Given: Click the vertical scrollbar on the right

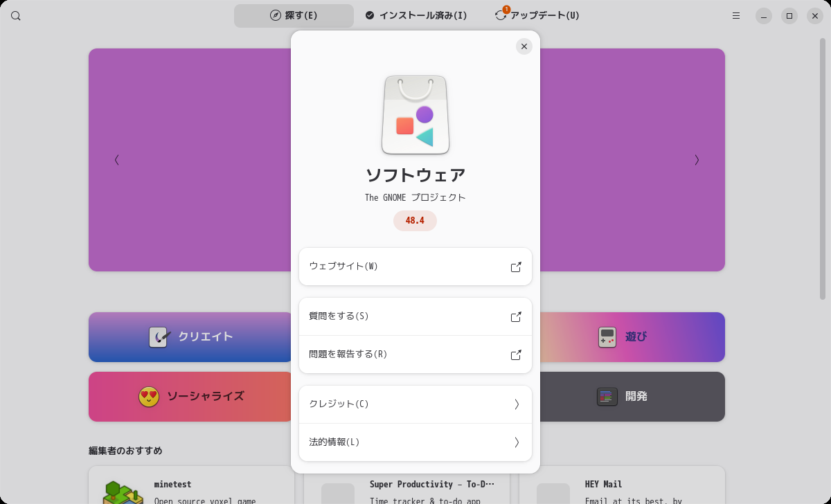Looking at the screenshot, I should click(823, 169).
